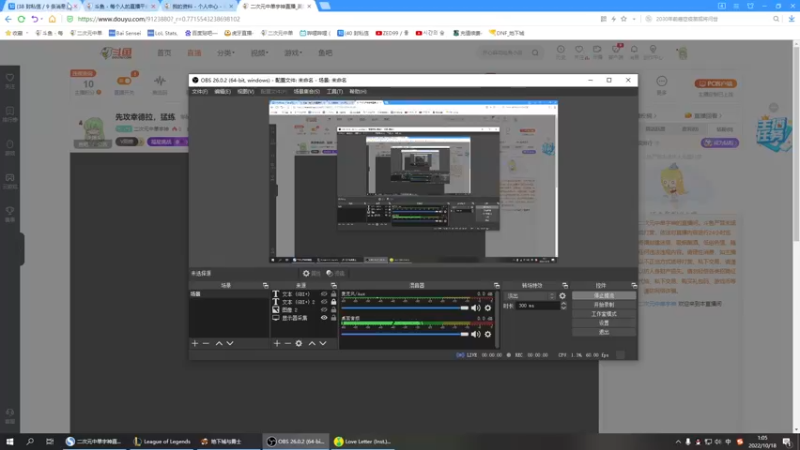Toggle visibility of 图像 2 source
This screenshot has width=800, height=450.
pyautogui.click(x=324, y=310)
